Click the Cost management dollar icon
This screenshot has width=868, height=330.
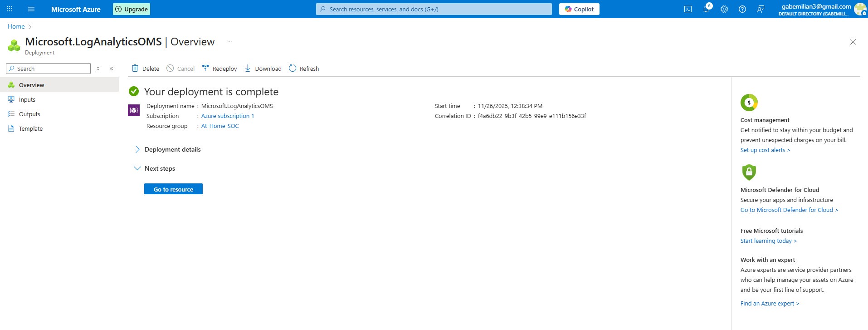pos(749,103)
